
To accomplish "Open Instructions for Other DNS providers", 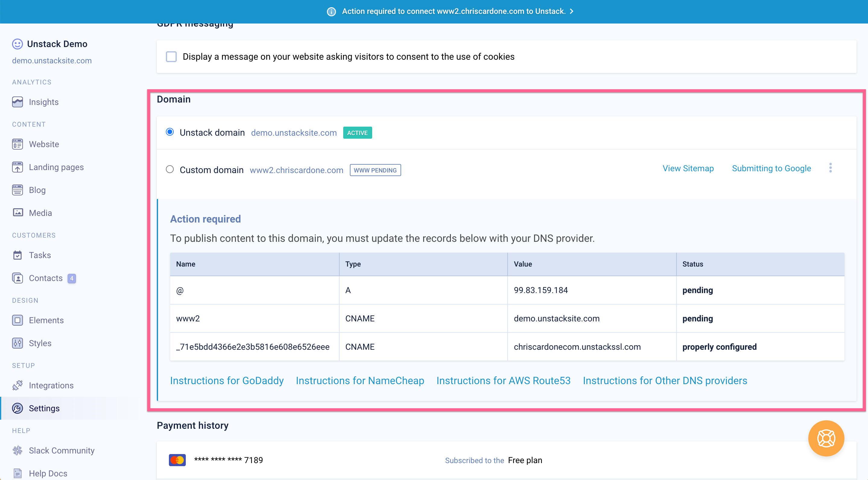I will [x=665, y=381].
